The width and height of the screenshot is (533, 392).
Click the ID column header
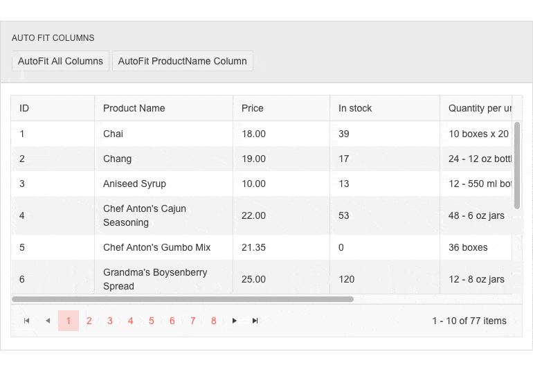tap(53, 108)
